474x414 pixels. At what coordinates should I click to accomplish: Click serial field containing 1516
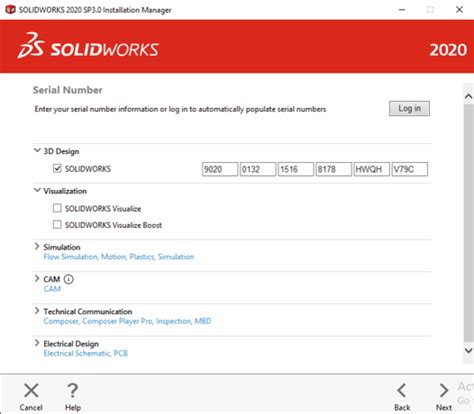pos(296,169)
